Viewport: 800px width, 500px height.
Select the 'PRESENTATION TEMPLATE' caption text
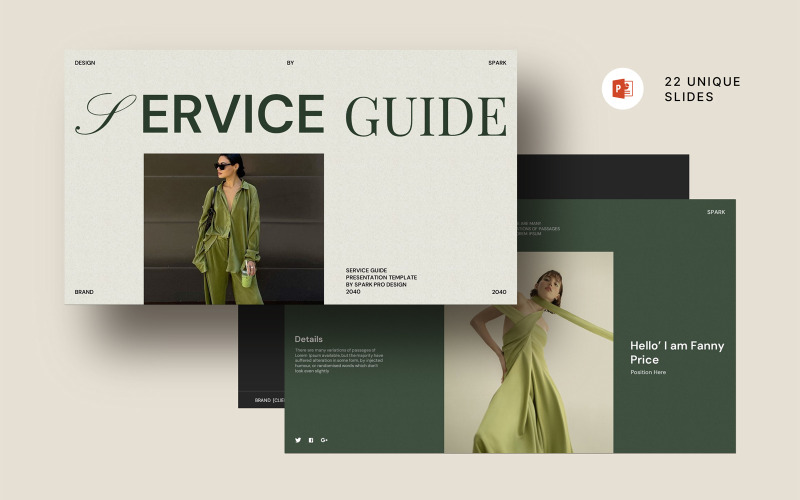point(381,278)
